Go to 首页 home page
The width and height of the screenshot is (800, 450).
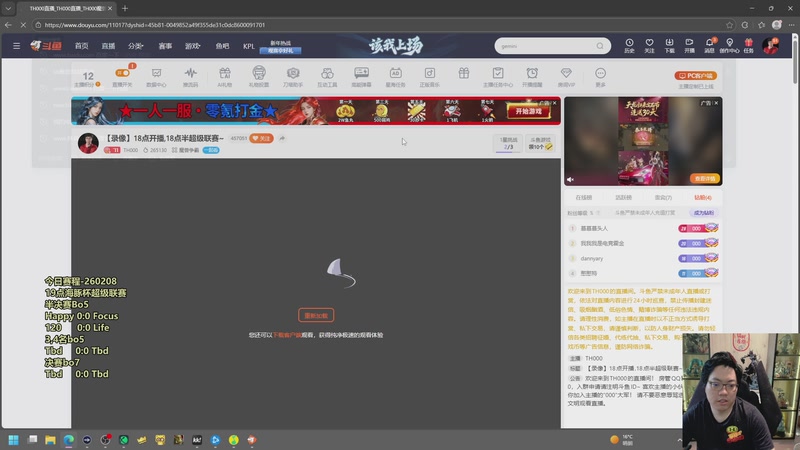82,46
